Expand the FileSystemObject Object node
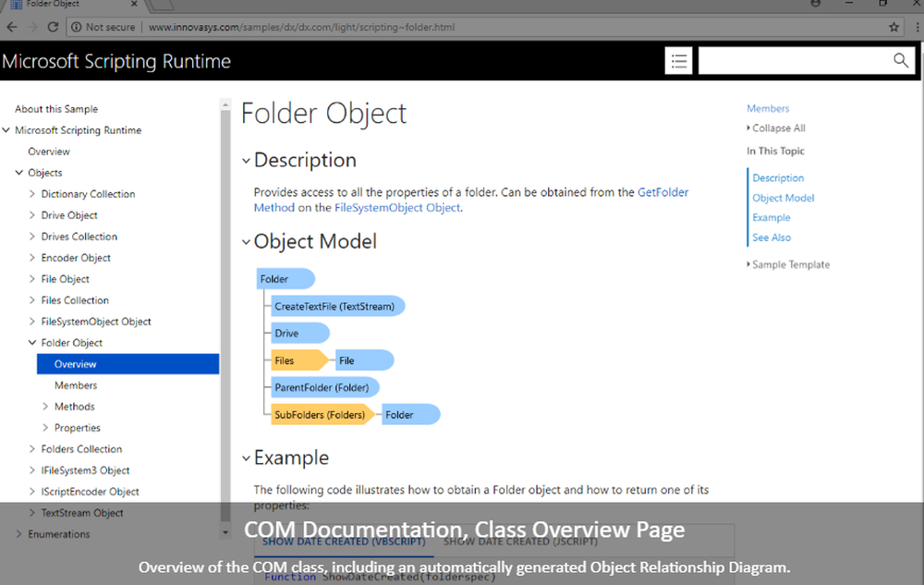Viewport: 924px width, 585px height. click(32, 321)
